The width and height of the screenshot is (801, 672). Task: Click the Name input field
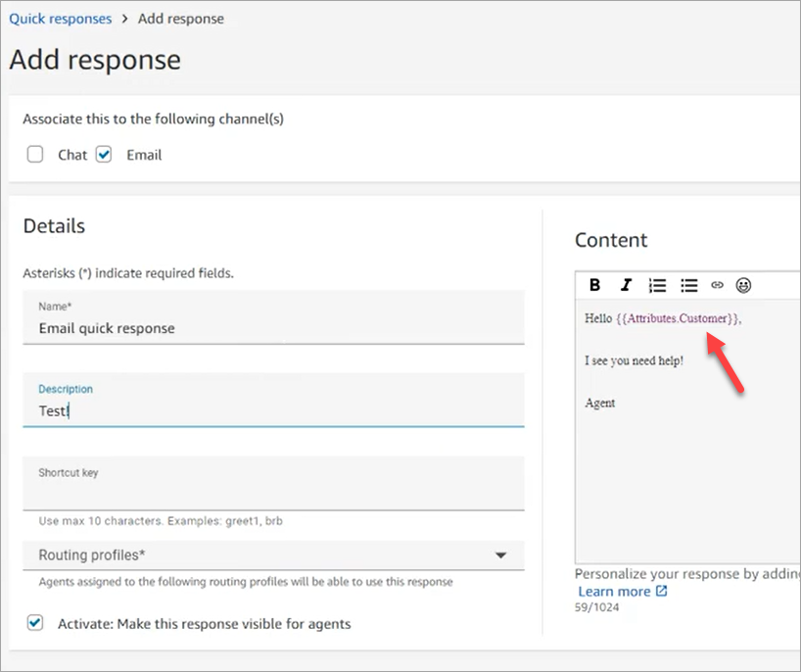point(273,328)
